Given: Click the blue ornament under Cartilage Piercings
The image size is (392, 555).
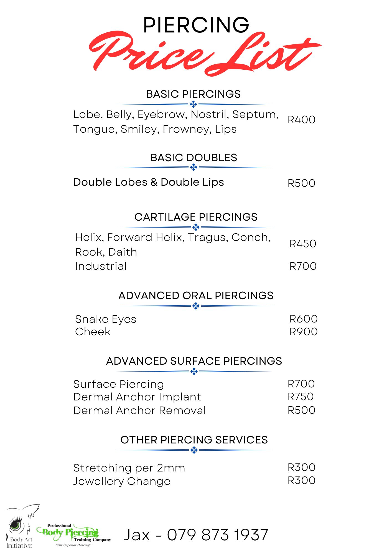Looking at the screenshot, I should tap(196, 227).
